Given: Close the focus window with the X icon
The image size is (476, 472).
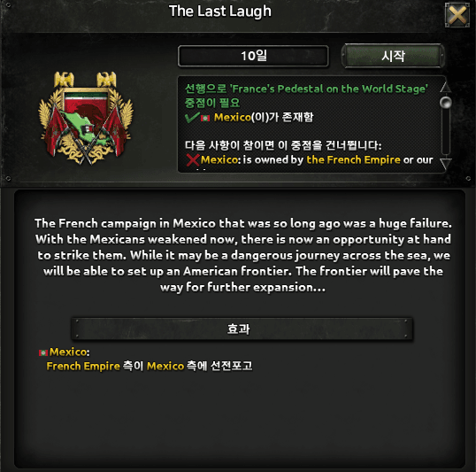Looking at the screenshot, I should (457, 14).
